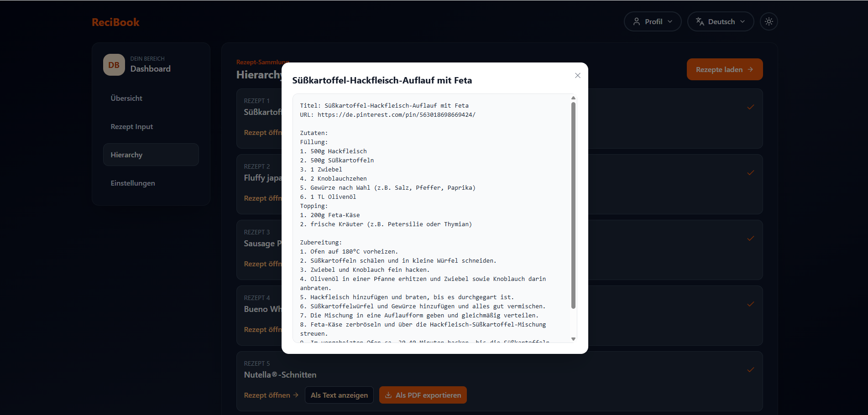868x415 pixels.
Task: Click the checkmark on Rezept 5 card
Action: coord(750,370)
